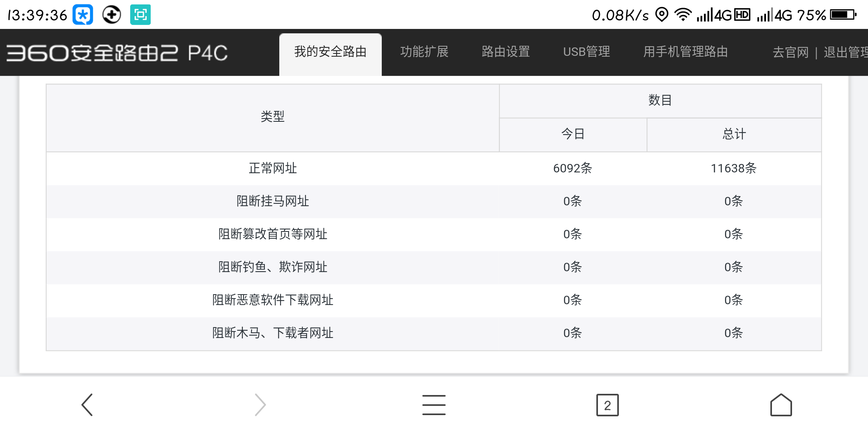Image resolution: width=868 pixels, height=434 pixels.
Task: Click total count for 阻断挂马网址
Action: click(734, 201)
